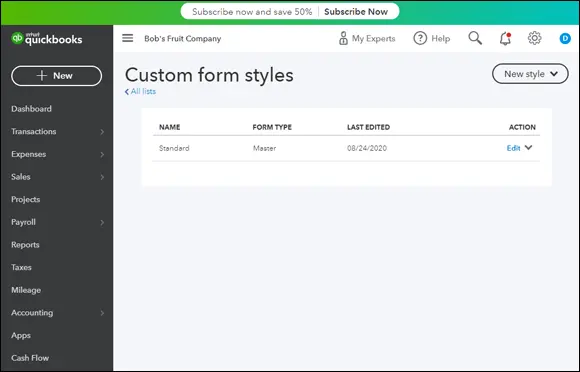Open My Experts

coord(367,38)
